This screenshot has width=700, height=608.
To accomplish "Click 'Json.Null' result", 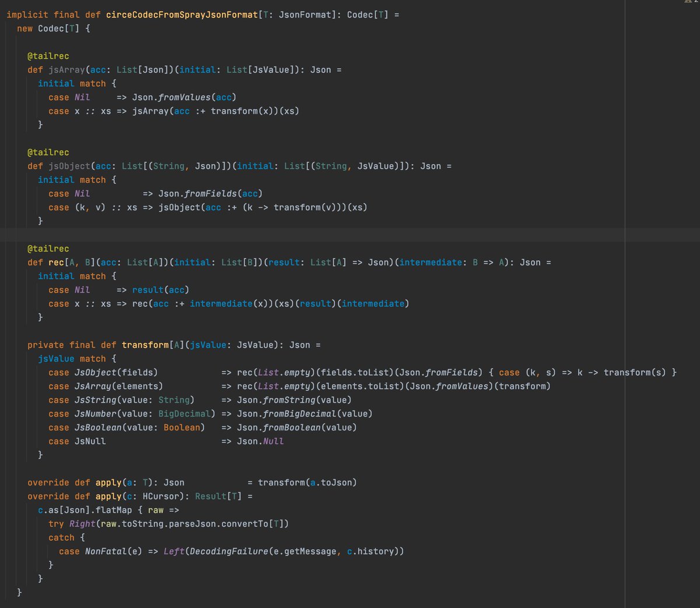I will tap(260, 441).
